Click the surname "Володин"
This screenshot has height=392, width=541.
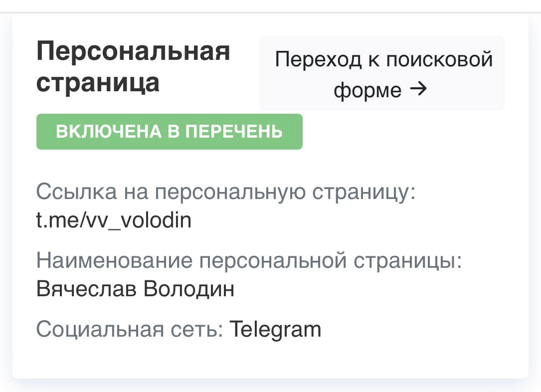pyautogui.click(x=189, y=289)
